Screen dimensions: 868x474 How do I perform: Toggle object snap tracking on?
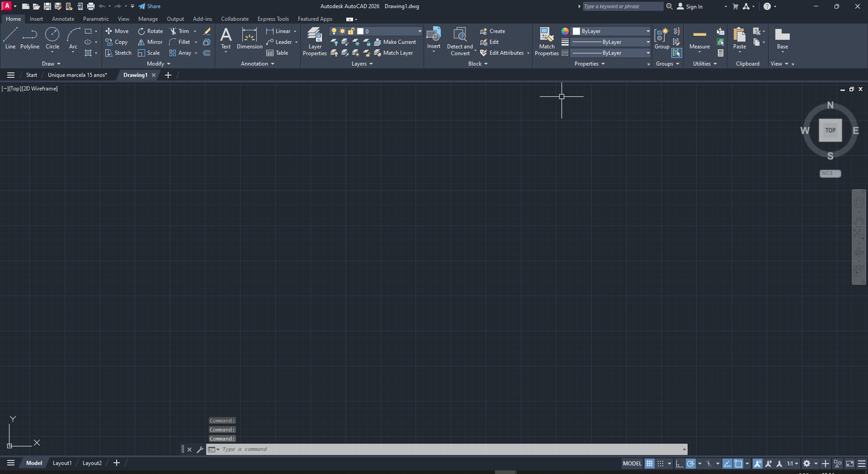(x=727, y=463)
